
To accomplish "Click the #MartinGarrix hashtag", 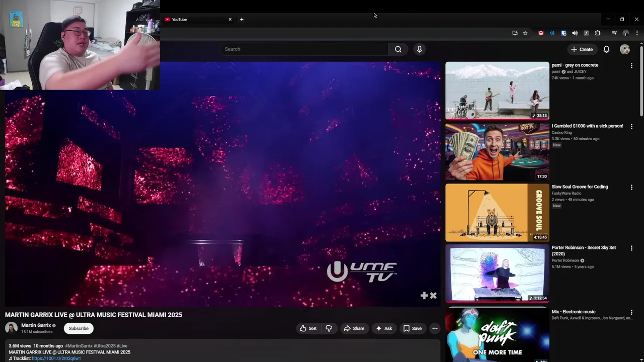I will coord(78,346).
